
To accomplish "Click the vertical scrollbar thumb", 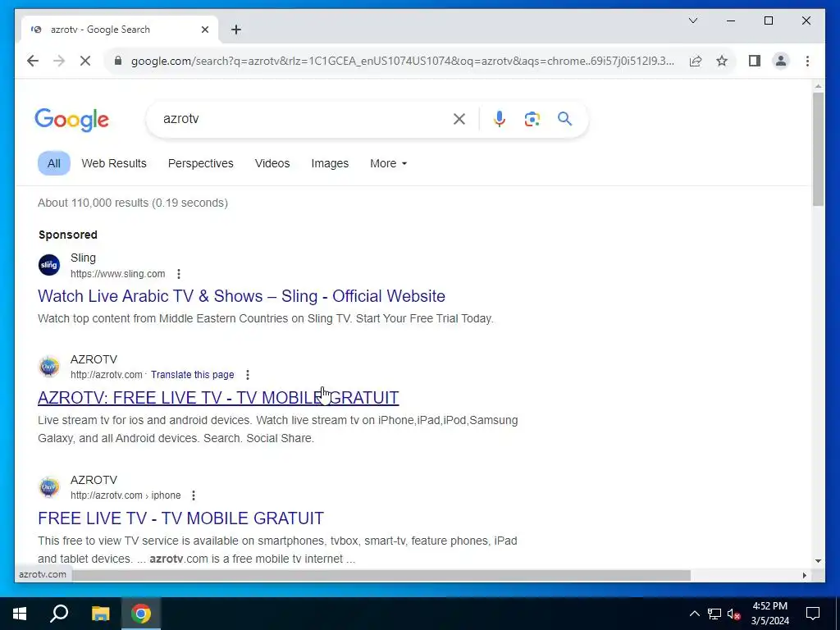I will pos(818,149).
